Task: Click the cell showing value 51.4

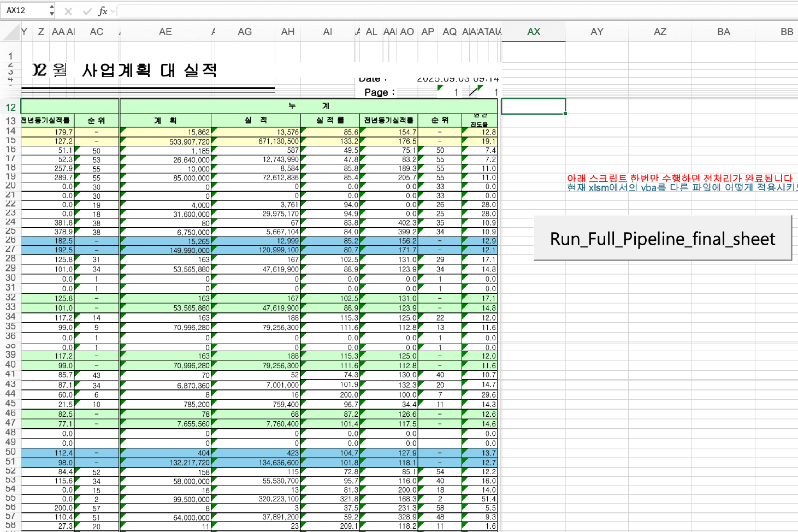Action: point(480,499)
